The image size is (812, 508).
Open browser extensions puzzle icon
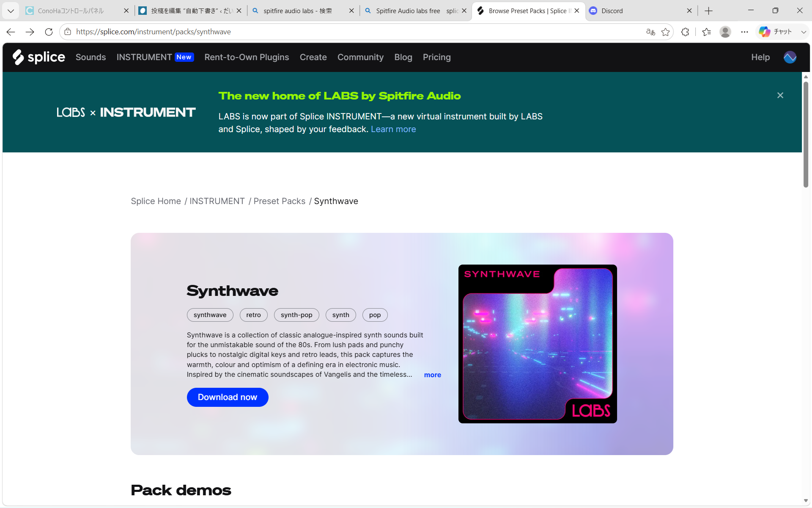pos(685,32)
